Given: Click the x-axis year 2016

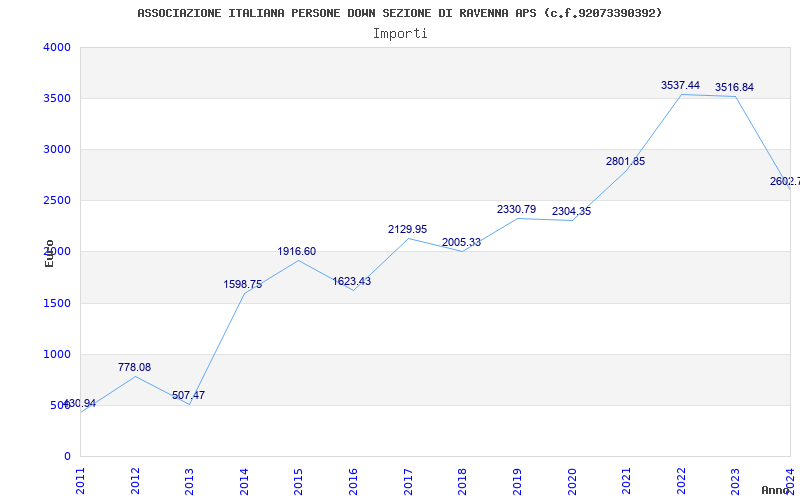Looking at the screenshot, I should click(x=353, y=481).
